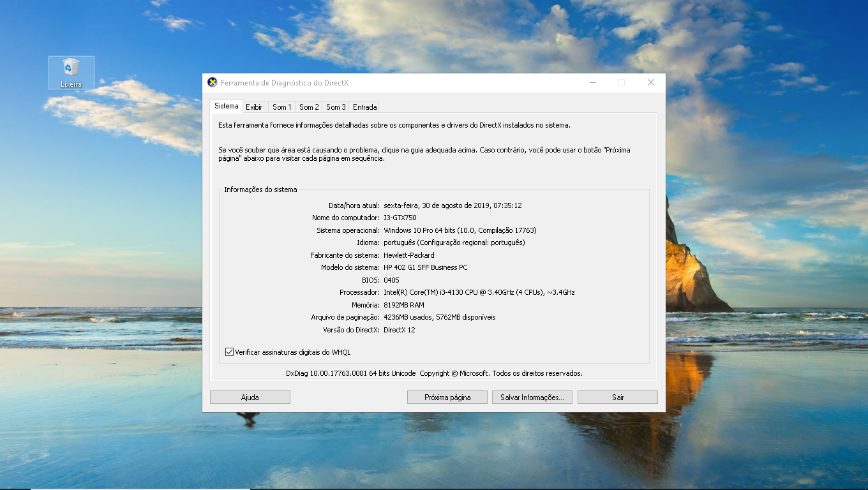868x490 pixels.
Task: Click Salvar Informações button
Action: (x=532, y=397)
